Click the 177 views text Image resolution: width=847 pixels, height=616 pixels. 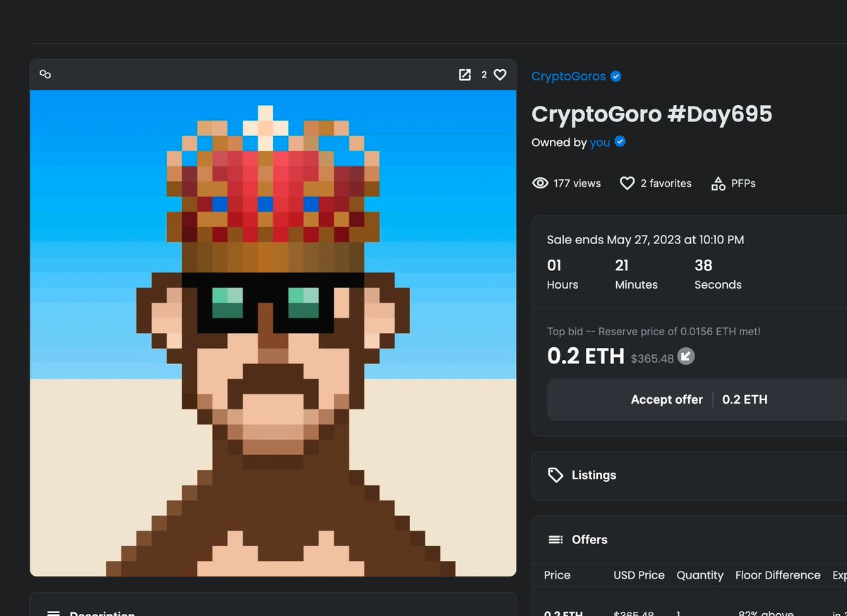point(577,183)
